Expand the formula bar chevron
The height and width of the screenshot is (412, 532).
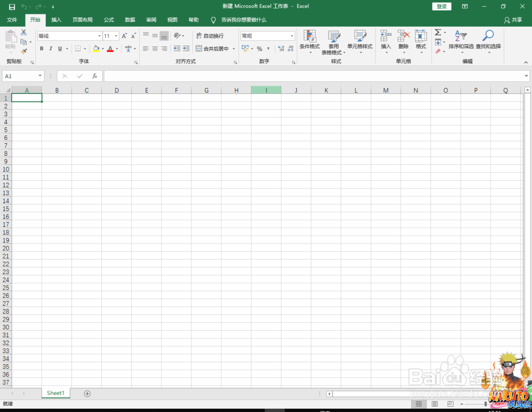[526, 76]
